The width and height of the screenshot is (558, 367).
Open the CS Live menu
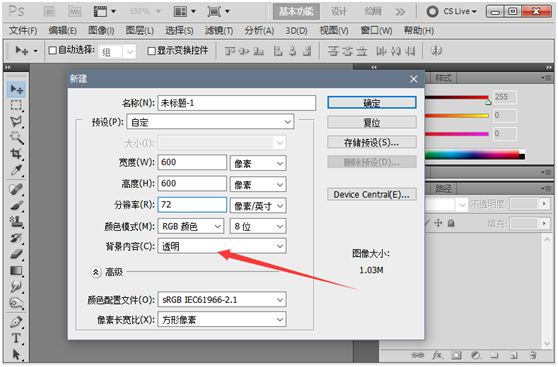pos(452,12)
